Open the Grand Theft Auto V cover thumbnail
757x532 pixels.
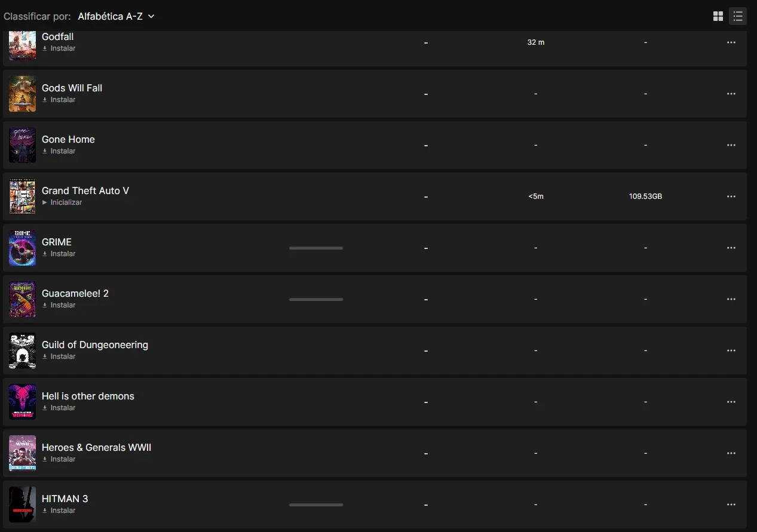pos(23,196)
